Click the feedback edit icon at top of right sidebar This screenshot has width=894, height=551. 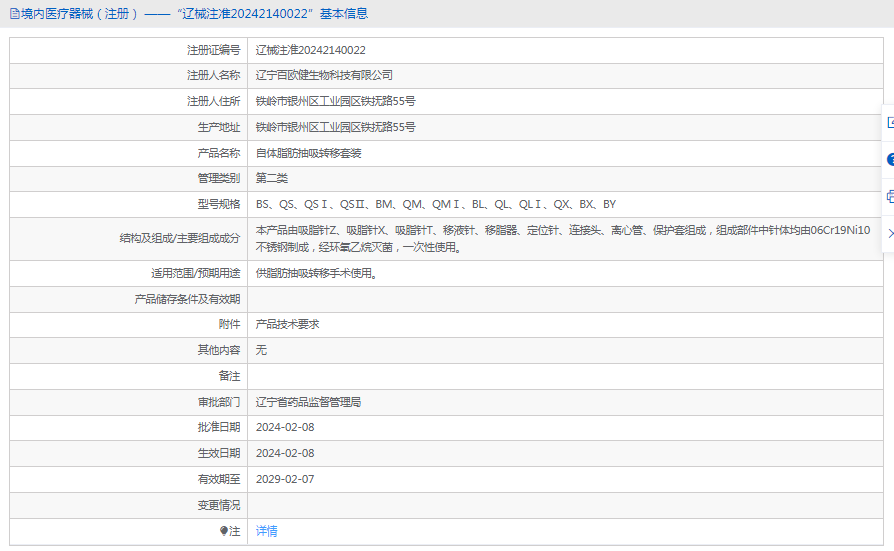(891, 123)
